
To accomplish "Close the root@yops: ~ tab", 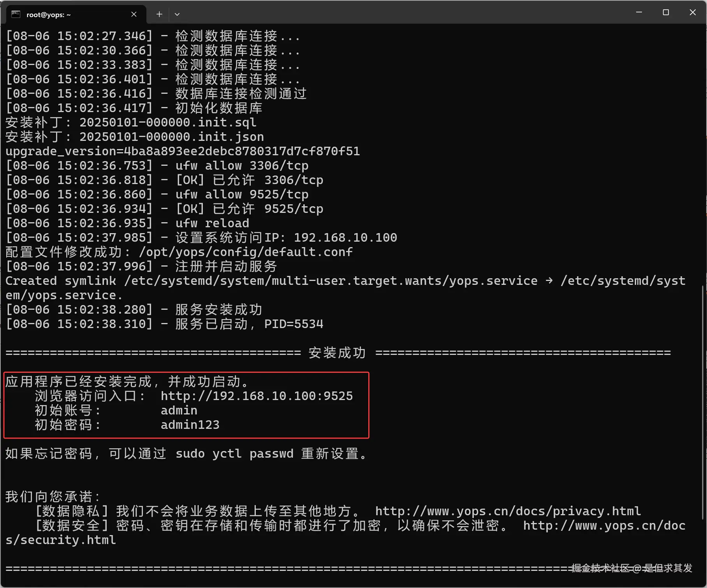I will 134,14.
